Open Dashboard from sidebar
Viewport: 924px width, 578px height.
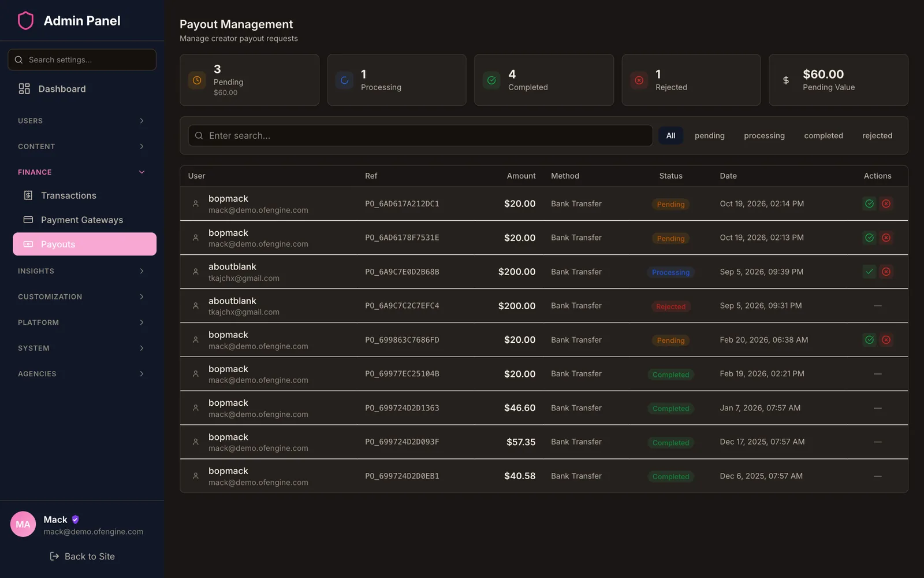[84, 88]
